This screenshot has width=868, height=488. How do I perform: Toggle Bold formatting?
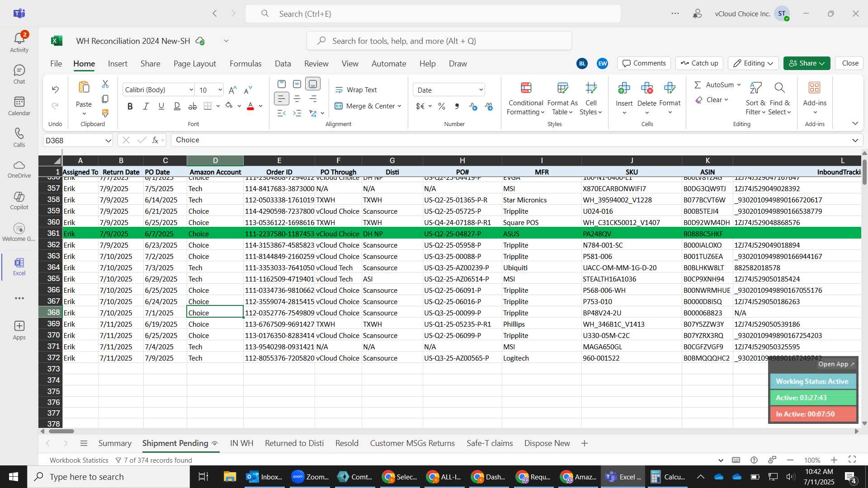point(130,106)
